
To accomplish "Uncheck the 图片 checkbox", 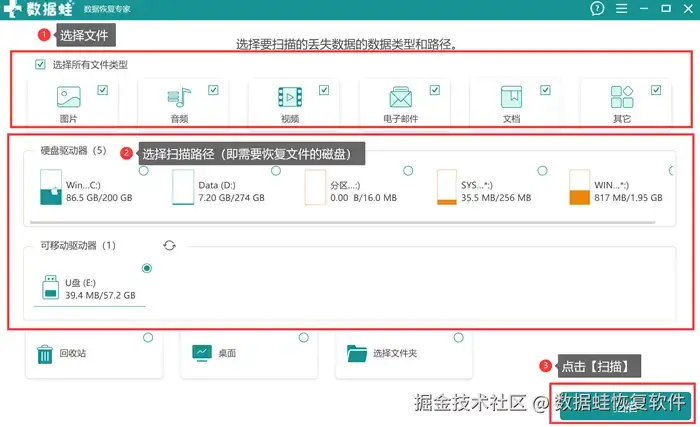I will [x=103, y=90].
